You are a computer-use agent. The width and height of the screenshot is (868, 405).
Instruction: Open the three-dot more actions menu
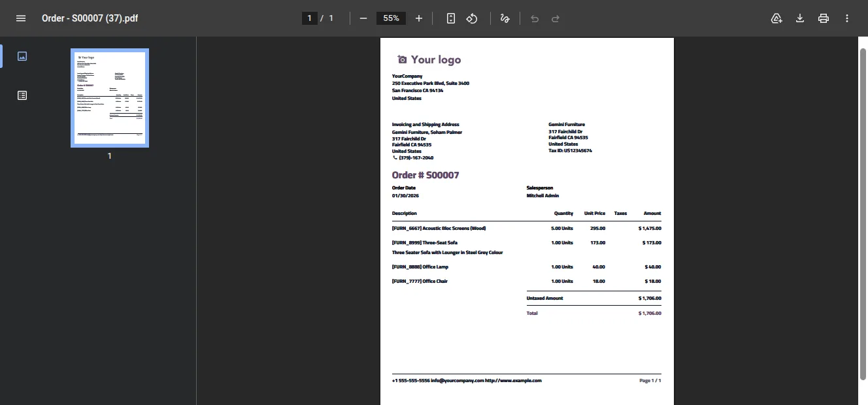point(847,18)
